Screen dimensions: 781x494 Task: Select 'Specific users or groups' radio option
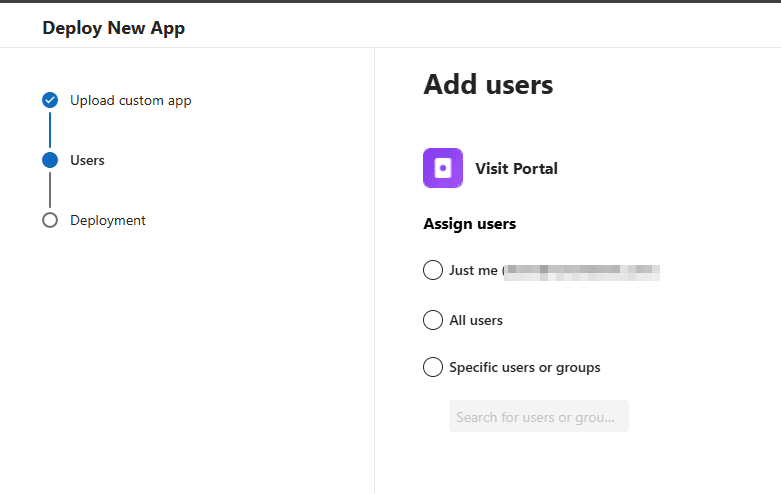[433, 367]
